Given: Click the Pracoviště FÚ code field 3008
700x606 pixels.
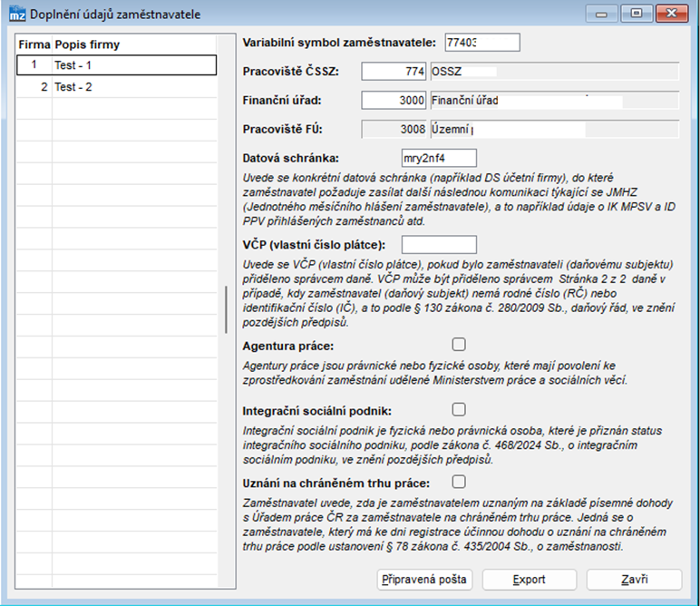Looking at the screenshot, I should 394,130.
